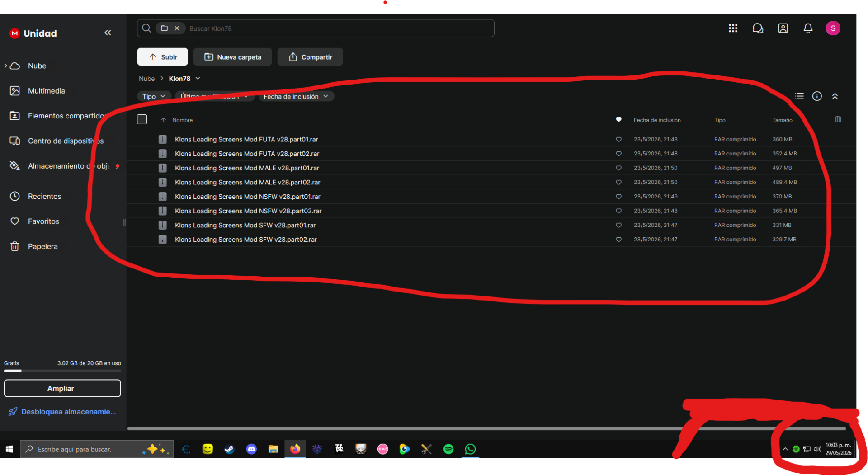Open Papelera in the sidebar
The width and height of the screenshot is (868, 475).
pyautogui.click(x=42, y=246)
